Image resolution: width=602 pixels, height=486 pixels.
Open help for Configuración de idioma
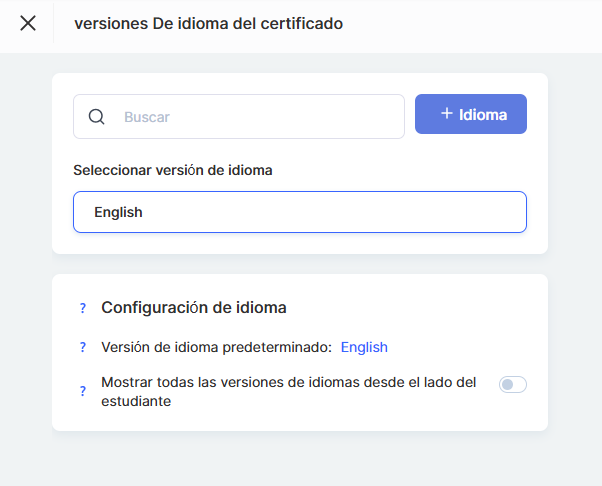pos(83,308)
